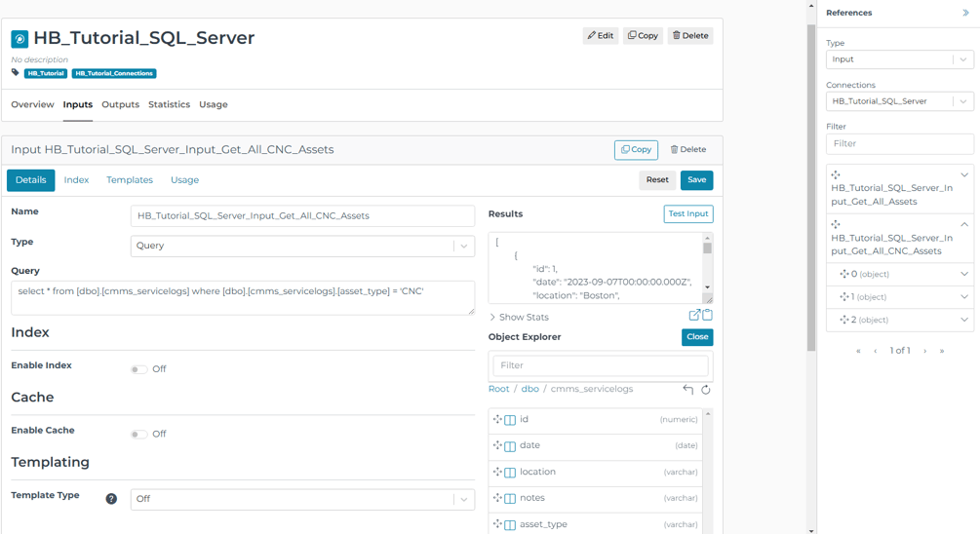Open the Templates sub-tab
Image resolution: width=980 pixels, height=534 pixels.
pyautogui.click(x=130, y=180)
